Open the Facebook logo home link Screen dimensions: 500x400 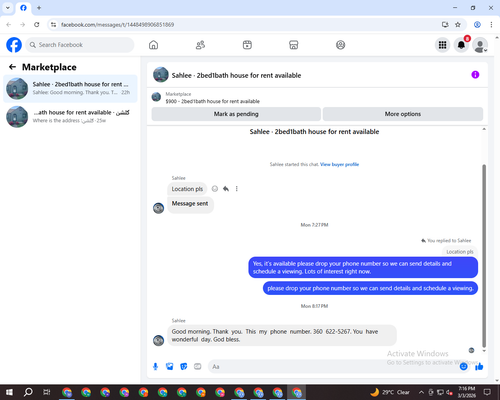(14, 45)
